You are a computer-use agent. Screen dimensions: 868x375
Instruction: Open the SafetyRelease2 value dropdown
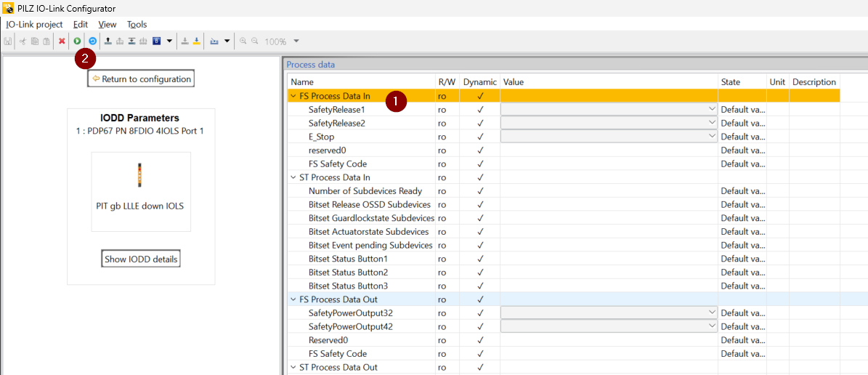pyautogui.click(x=711, y=123)
